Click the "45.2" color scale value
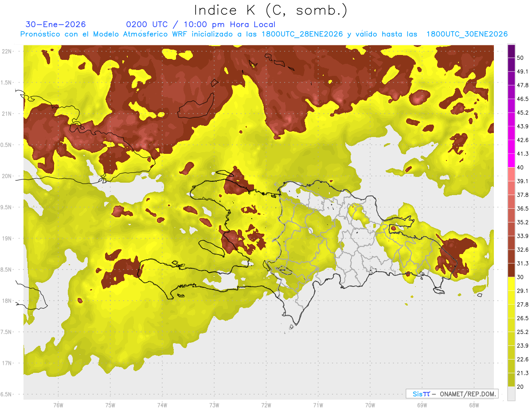 523,113
